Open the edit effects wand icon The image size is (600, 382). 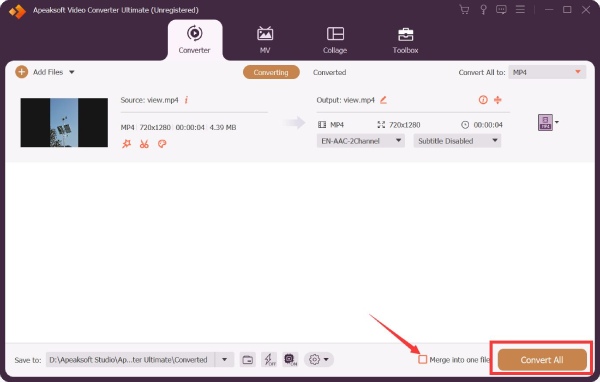click(x=126, y=144)
